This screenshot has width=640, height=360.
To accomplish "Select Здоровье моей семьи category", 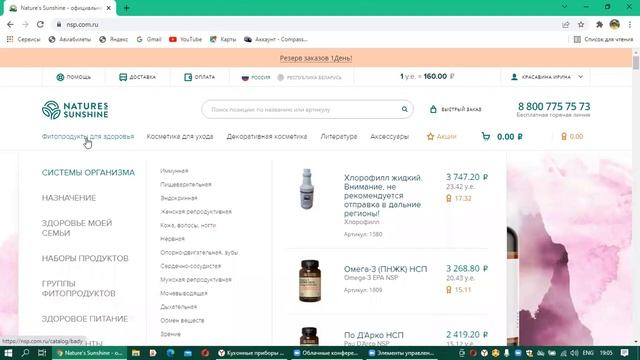I will click(x=77, y=228).
